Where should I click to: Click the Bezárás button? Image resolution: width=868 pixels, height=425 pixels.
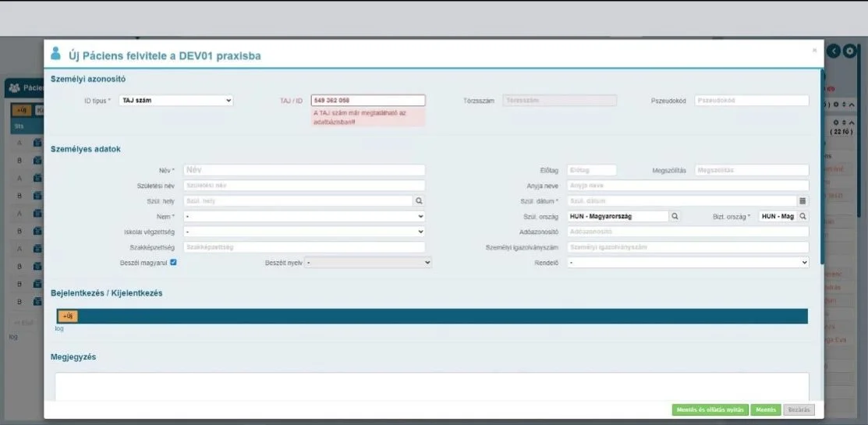pos(799,410)
